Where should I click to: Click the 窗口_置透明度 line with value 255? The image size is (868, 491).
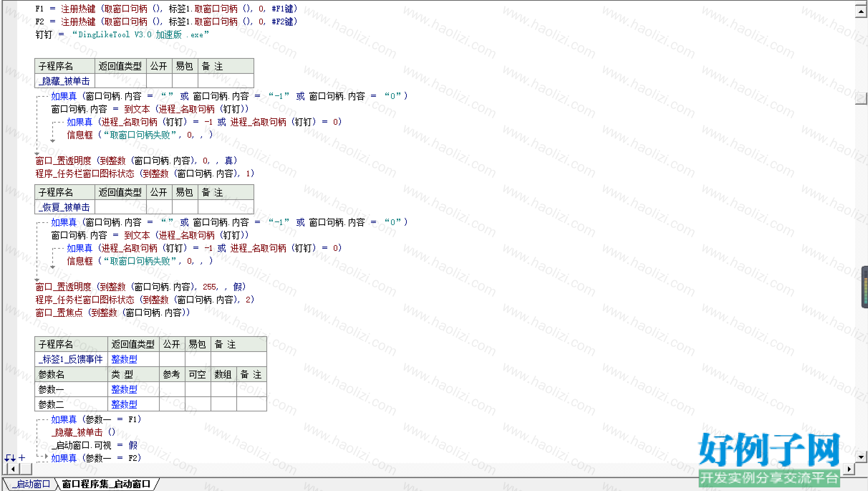click(x=141, y=287)
